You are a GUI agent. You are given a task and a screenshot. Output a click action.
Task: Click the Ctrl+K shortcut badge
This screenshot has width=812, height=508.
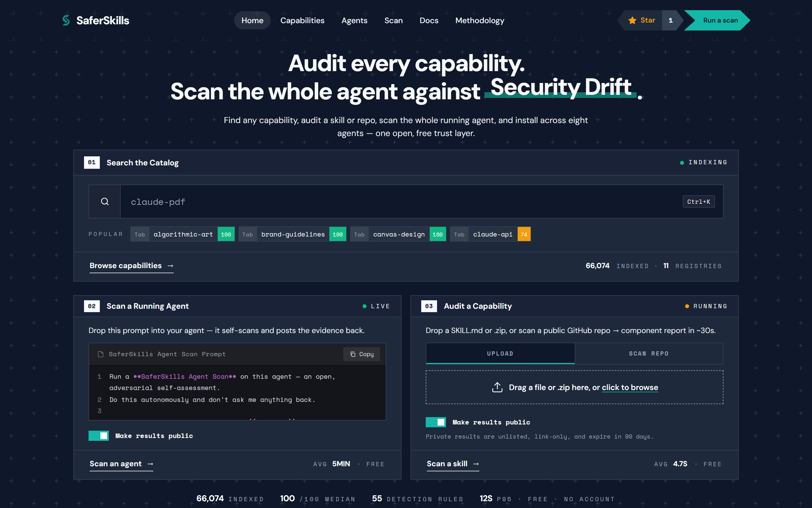(x=699, y=202)
